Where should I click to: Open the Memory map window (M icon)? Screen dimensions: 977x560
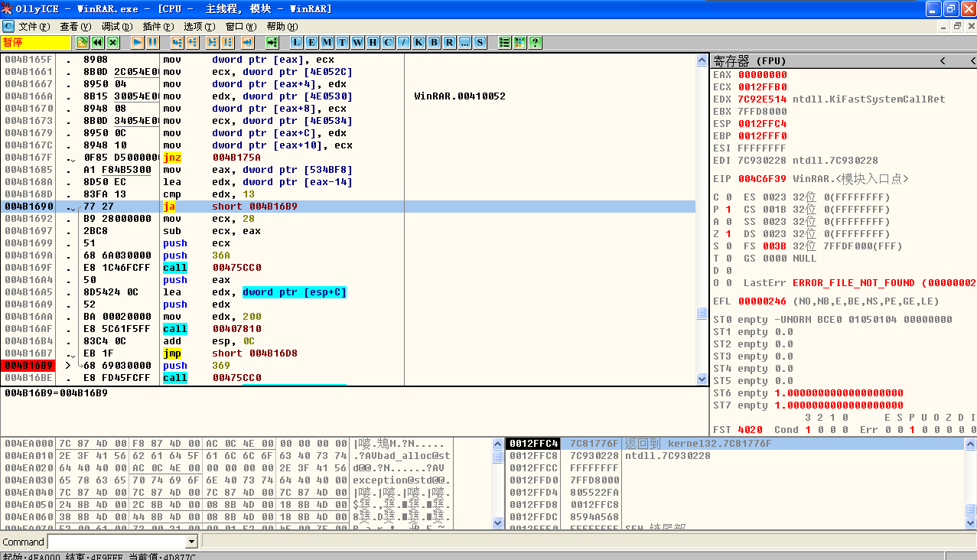pyautogui.click(x=327, y=43)
